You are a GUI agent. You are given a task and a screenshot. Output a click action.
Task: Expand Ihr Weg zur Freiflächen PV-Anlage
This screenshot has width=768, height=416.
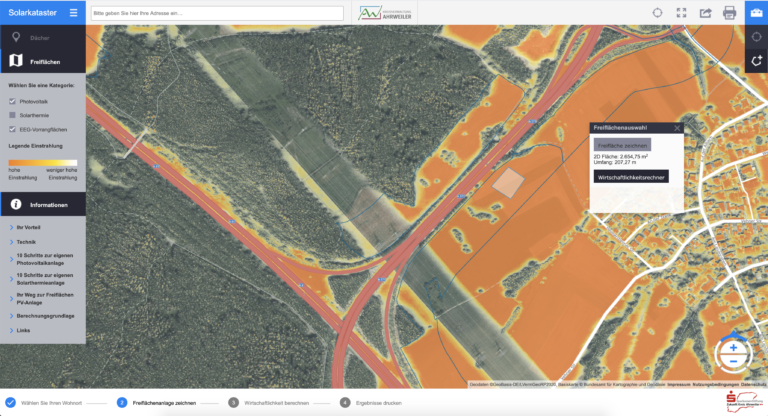click(43, 299)
